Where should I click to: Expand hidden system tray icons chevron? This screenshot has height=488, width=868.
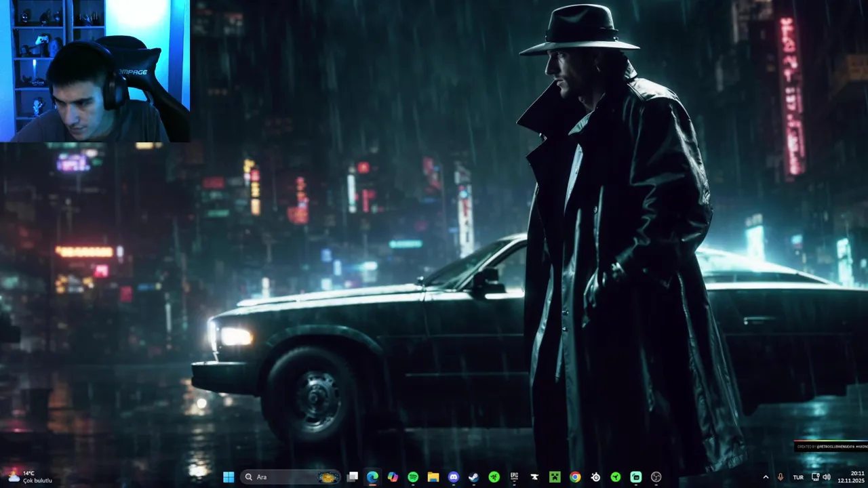[766, 477]
